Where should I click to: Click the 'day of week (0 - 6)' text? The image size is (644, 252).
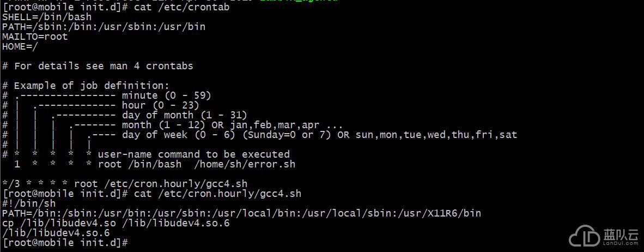(179, 135)
